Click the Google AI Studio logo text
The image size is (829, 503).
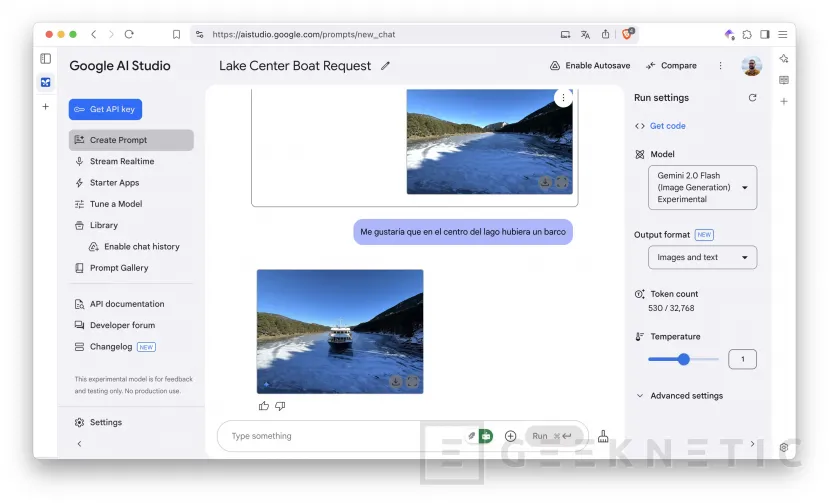tap(120, 66)
